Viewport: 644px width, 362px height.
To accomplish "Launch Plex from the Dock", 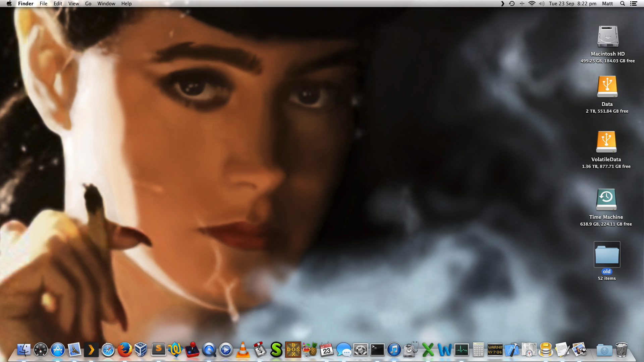I will (x=91, y=350).
